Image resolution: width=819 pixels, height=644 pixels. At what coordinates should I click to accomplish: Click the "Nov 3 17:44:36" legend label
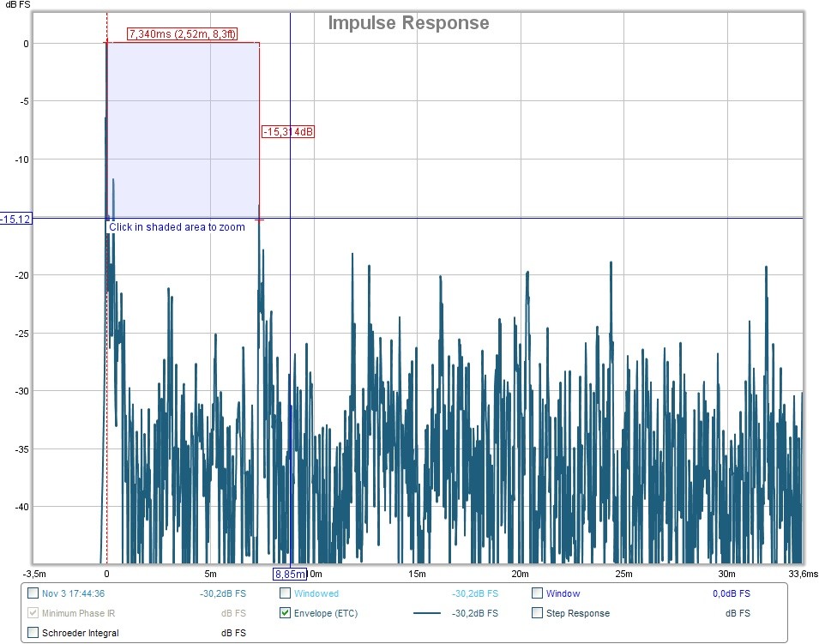(x=73, y=593)
